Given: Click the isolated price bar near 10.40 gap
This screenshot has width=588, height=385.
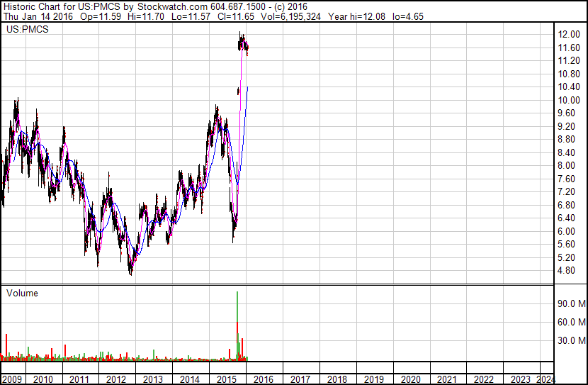Looking at the screenshot, I should pos(238,91).
